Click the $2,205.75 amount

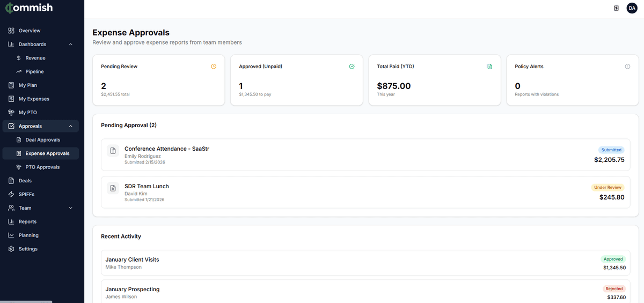(x=609, y=160)
